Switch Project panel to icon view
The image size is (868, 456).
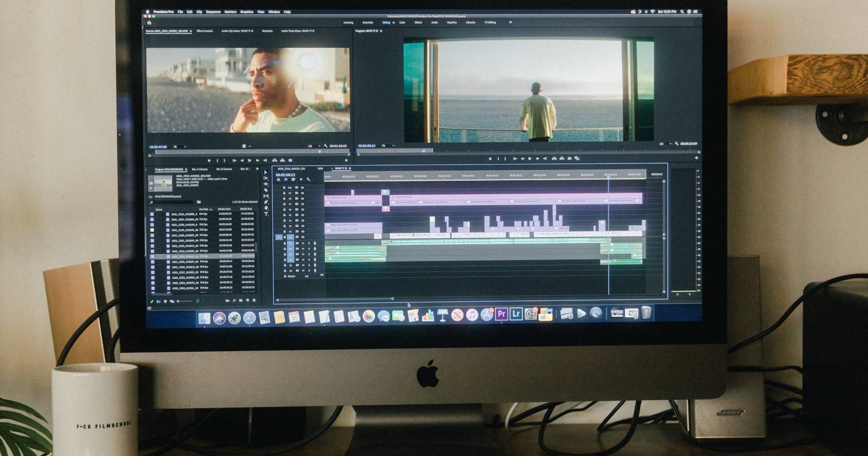(165, 301)
